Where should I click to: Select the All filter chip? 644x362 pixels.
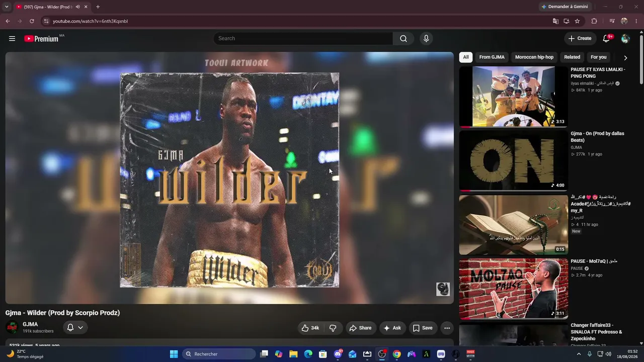466,57
